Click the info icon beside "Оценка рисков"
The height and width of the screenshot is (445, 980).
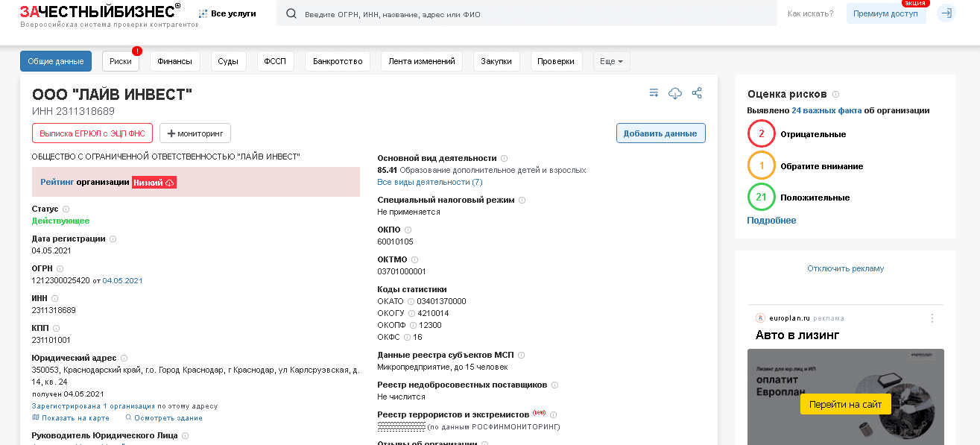(835, 95)
